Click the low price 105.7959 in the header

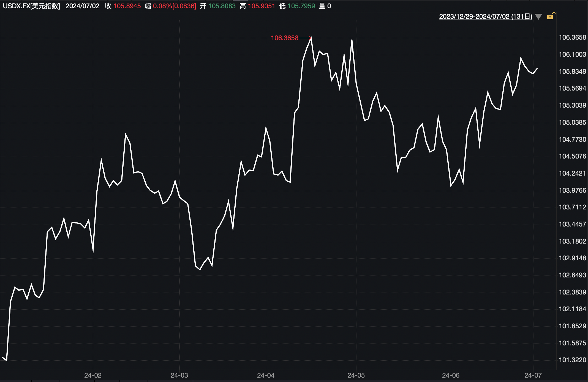pyautogui.click(x=301, y=6)
